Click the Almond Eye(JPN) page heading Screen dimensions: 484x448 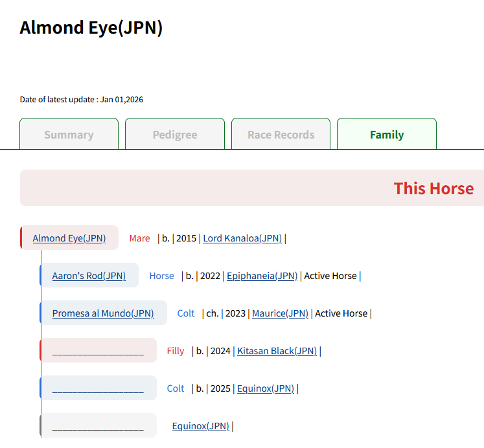91,27
